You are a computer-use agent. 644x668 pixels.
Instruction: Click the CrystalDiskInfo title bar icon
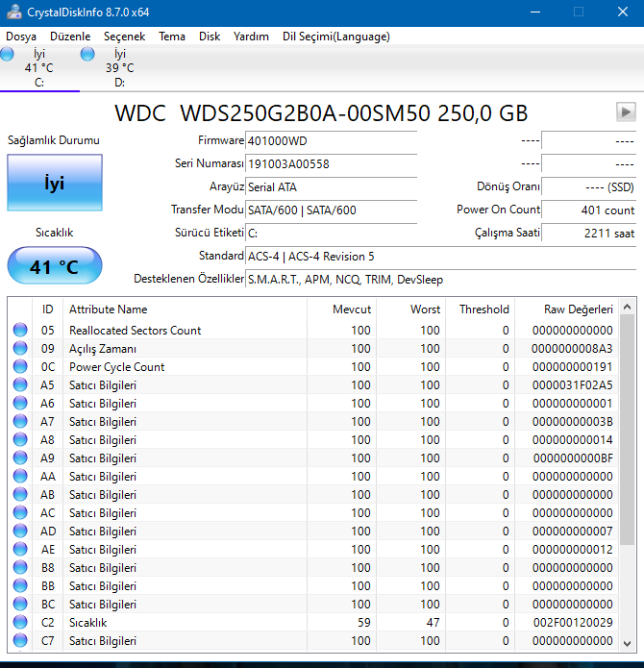pyautogui.click(x=14, y=12)
